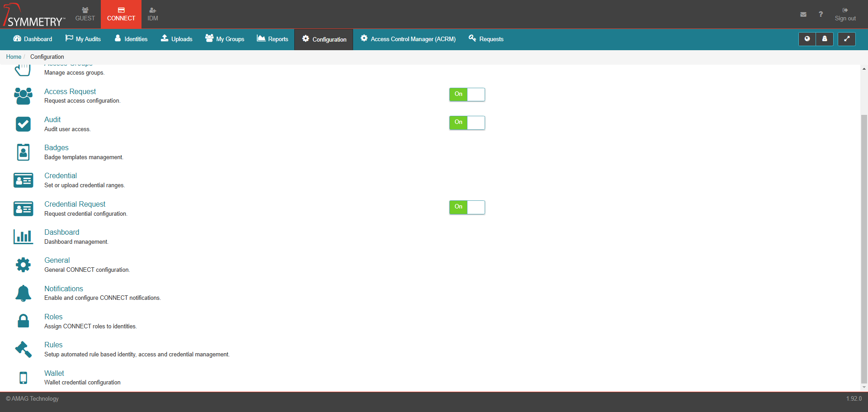Click the Badges ID badge icon
This screenshot has width=868, height=412.
point(23,152)
